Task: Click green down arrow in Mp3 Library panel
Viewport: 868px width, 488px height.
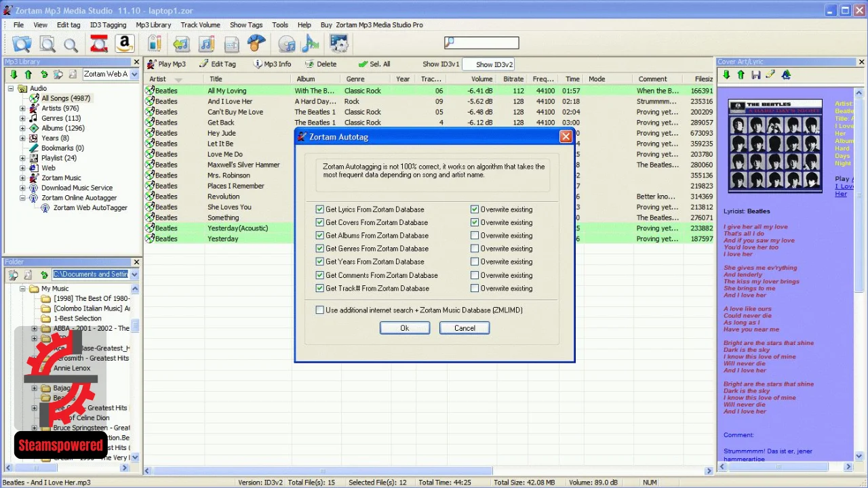Action: (13, 75)
